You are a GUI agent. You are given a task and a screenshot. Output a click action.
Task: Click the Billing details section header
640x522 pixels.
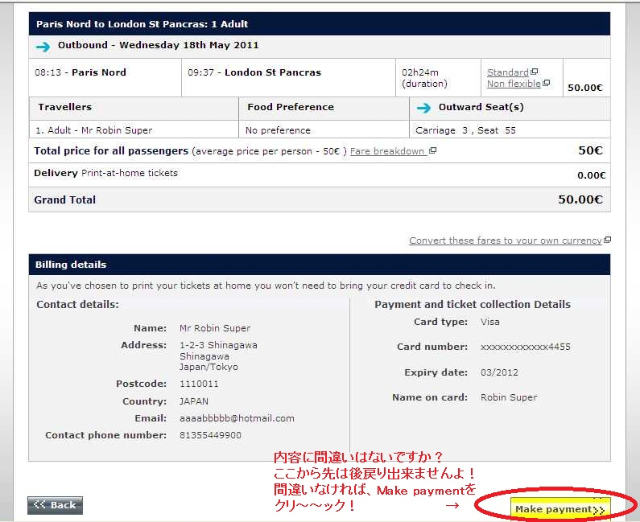click(x=319, y=265)
